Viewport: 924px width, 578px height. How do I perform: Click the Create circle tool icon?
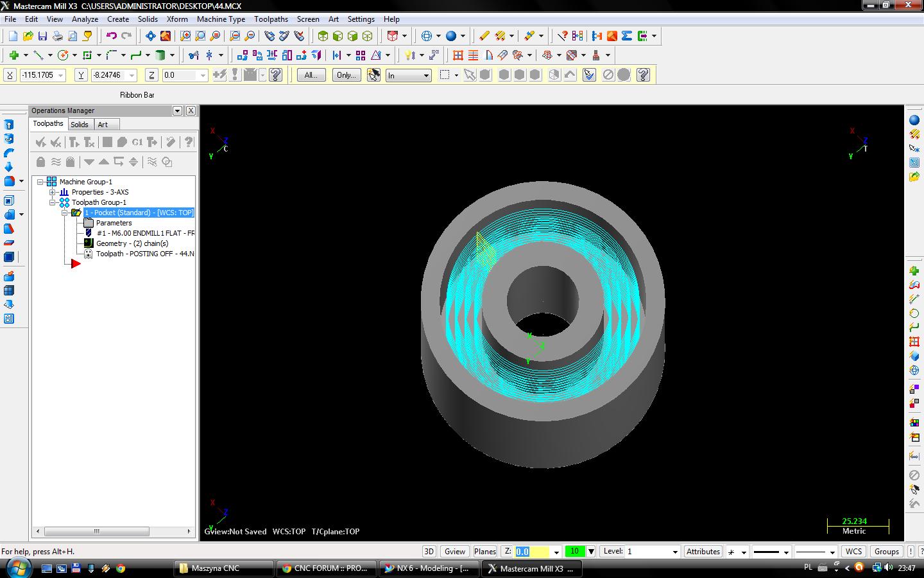pos(63,55)
